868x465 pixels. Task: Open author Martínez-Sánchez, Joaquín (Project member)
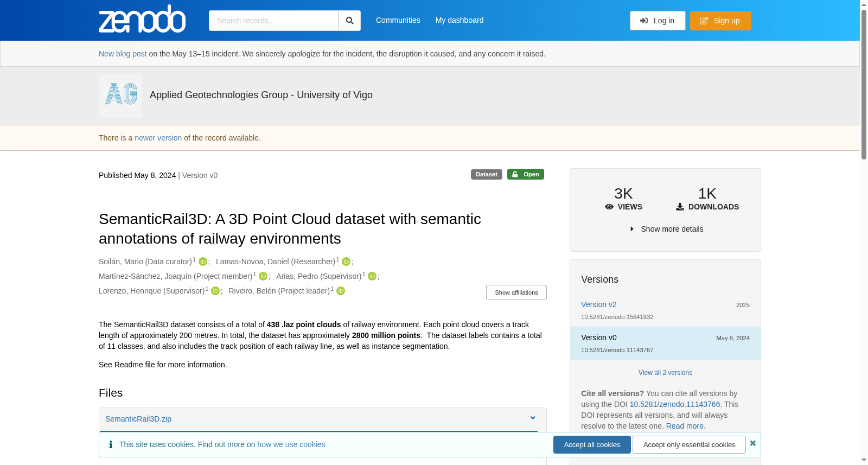point(175,276)
